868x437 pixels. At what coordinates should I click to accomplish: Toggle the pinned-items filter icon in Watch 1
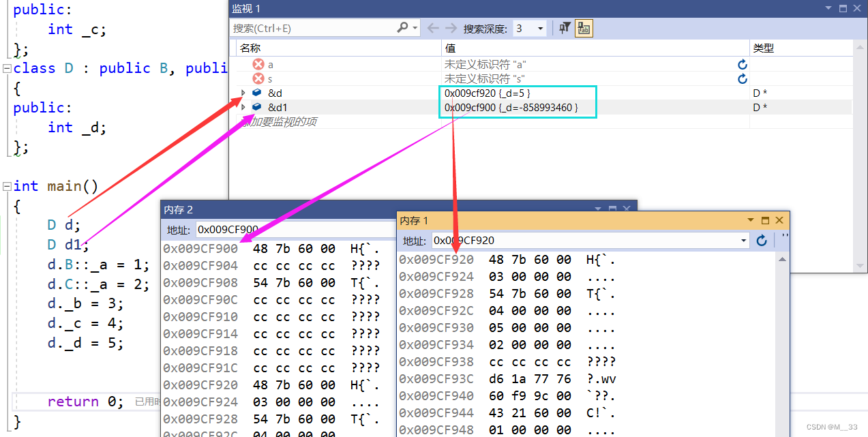click(x=565, y=28)
